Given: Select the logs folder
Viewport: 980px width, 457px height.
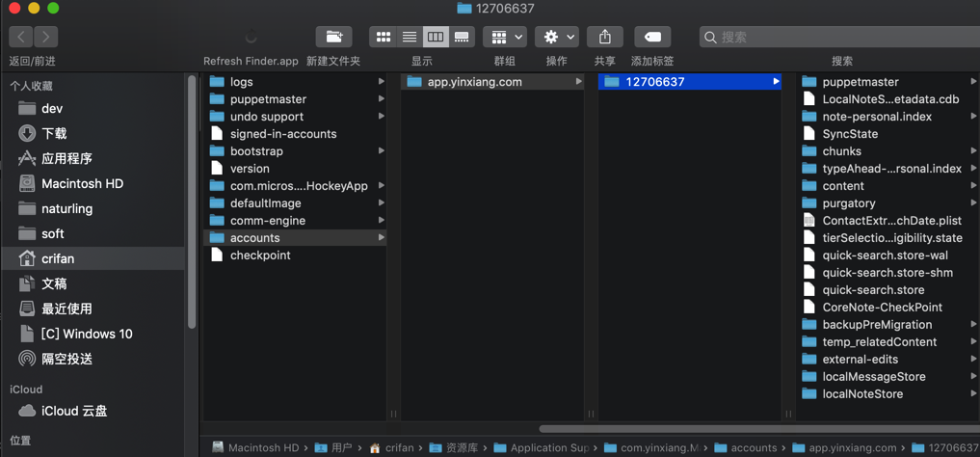Looking at the screenshot, I should click(x=295, y=82).
